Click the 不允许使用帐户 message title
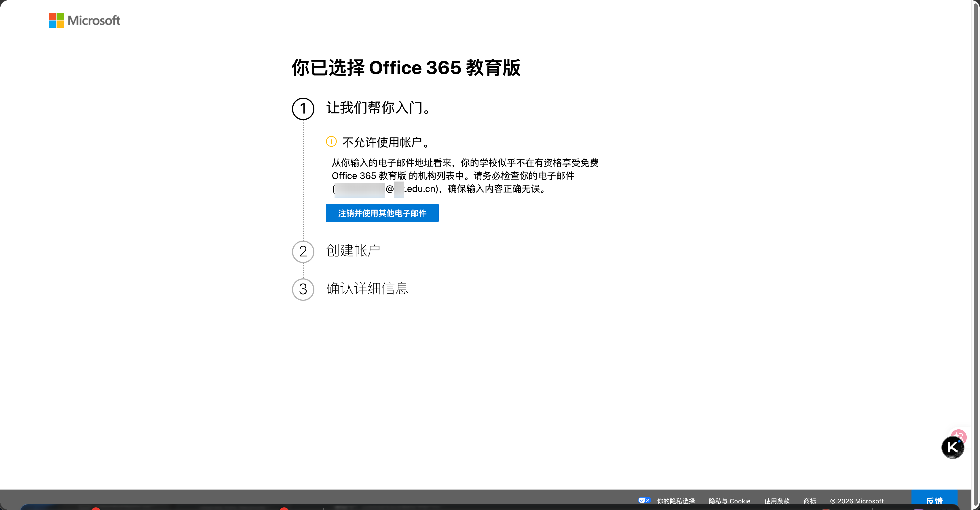 point(387,142)
